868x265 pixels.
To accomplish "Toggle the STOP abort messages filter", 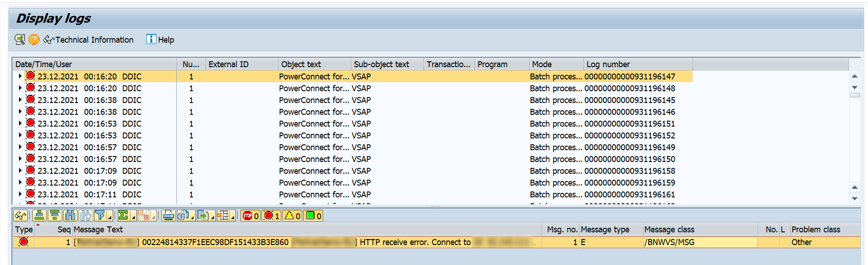I will point(250,216).
